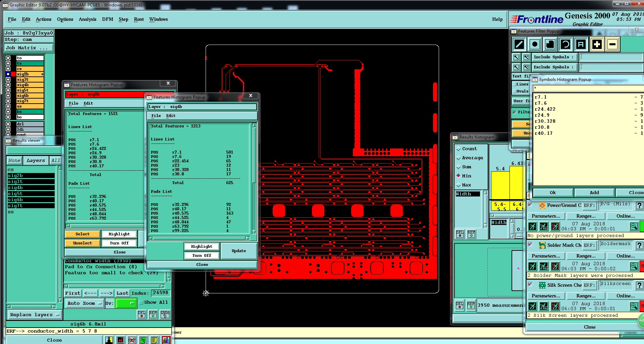This screenshot has width=644, height=344.
Task: Click red runner icon under Silk Screen check
Action: pyautogui.click(x=555, y=306)
